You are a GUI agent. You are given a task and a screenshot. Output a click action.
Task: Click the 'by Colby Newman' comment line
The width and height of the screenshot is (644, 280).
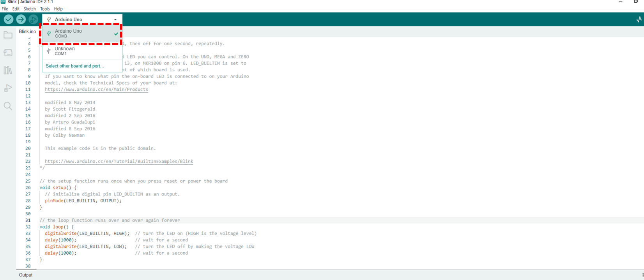65,135
